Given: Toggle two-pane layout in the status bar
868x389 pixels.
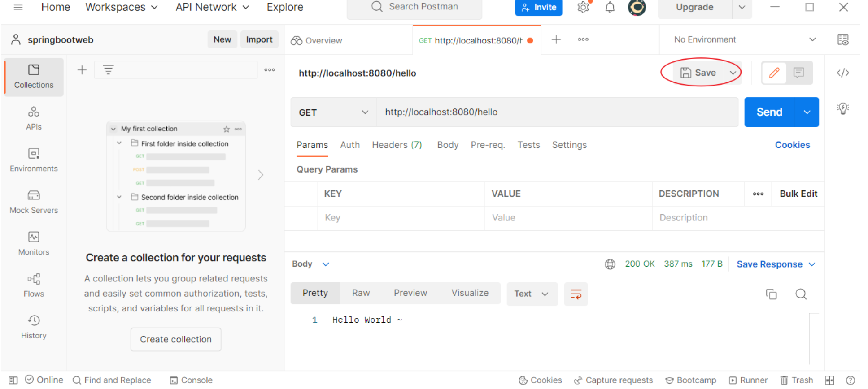Looking at the screenshot, I should [829, 380].
